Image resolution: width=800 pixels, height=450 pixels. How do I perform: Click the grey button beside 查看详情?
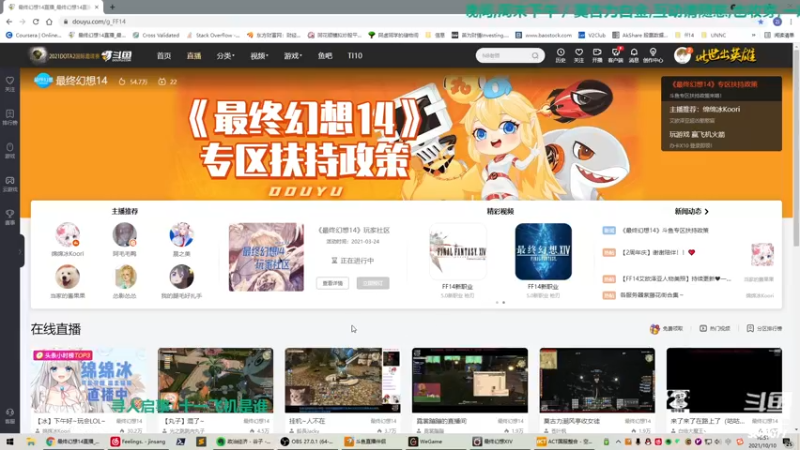pos(373,283)
